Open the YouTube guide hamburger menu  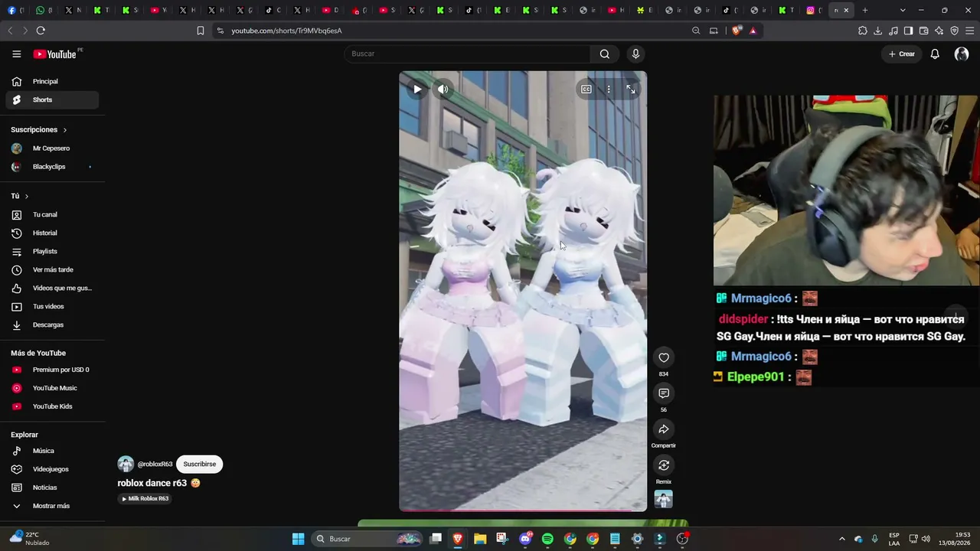click(16, 54)
